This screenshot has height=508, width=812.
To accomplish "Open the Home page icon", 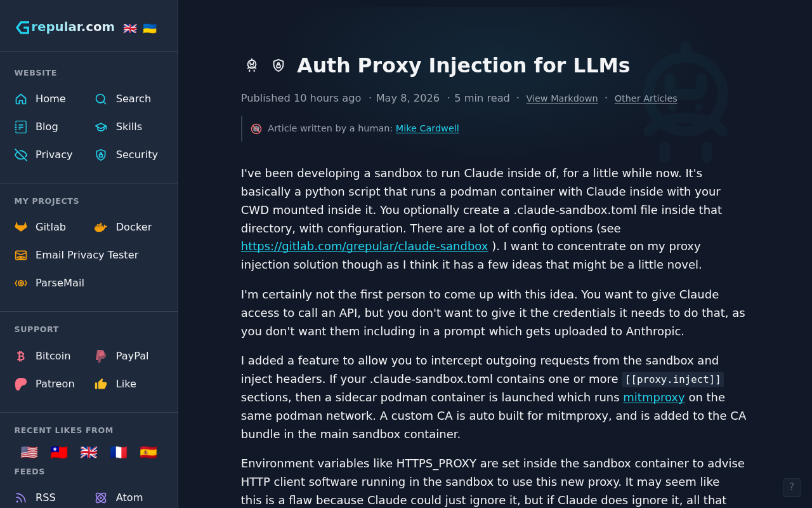I will coord(21,99).
